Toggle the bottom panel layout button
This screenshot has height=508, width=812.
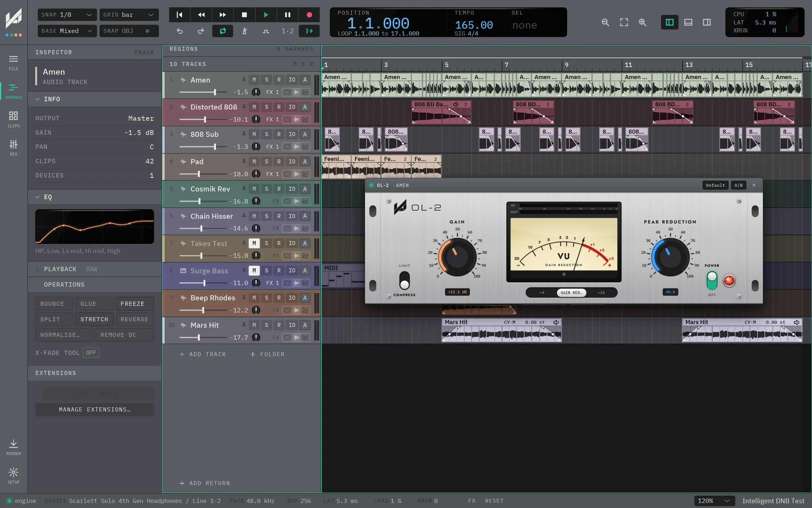(688, 23)
